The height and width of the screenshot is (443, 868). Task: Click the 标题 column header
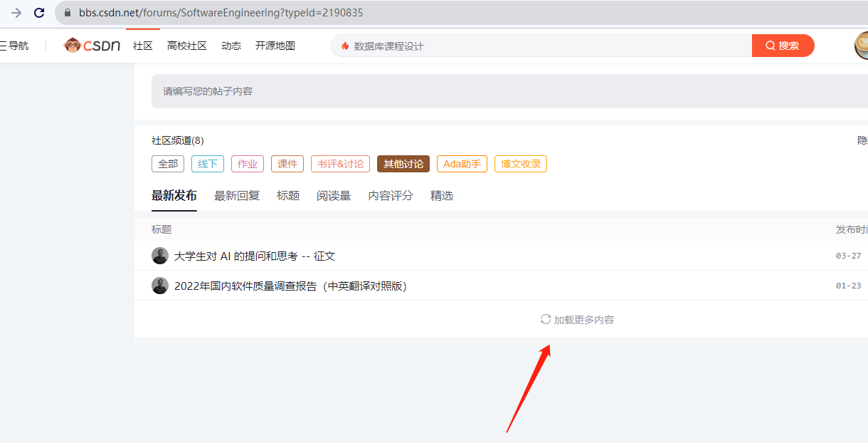pos(162,229)
